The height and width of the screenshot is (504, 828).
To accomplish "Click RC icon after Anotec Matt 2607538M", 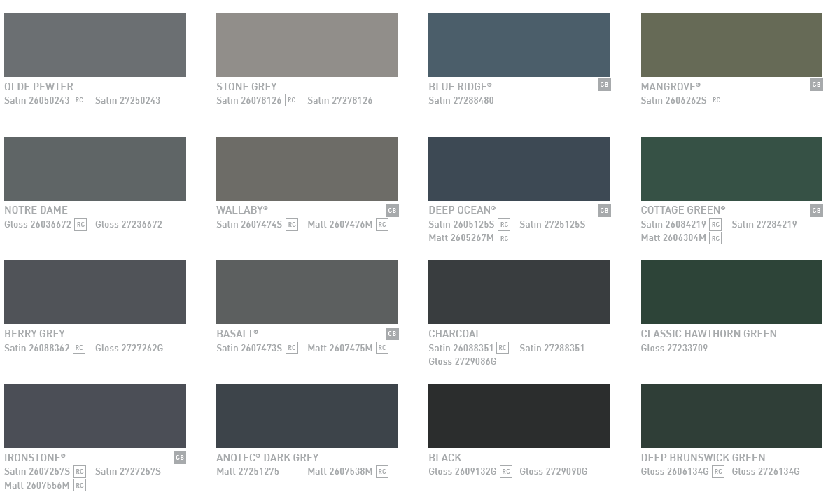I will tap(381, 472).
